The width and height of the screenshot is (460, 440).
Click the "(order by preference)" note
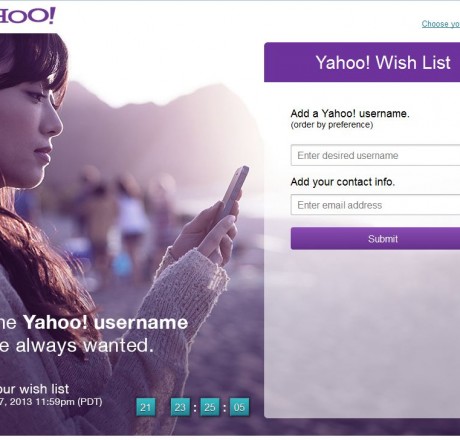(332, 125)
